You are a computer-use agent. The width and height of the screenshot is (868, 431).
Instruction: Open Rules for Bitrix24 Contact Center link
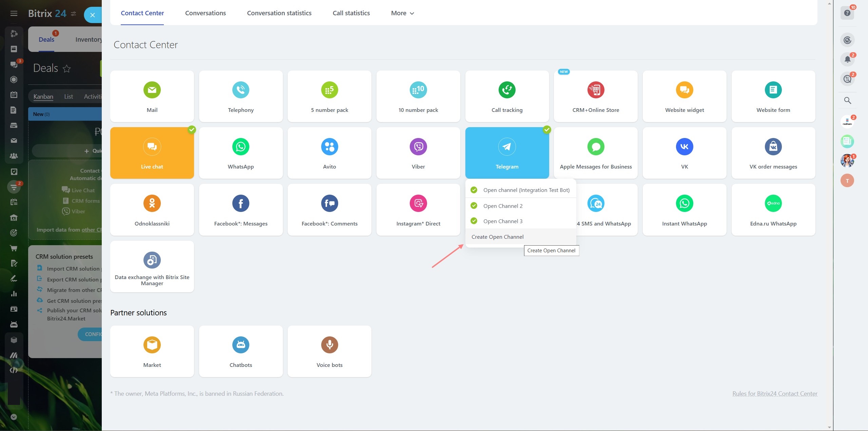tap(774, 394)
